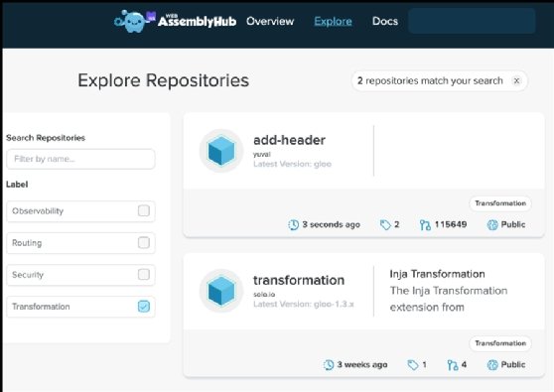Enable the Observability label checkbox
Screen dimensions: 554x392
(x=144, y=210)
